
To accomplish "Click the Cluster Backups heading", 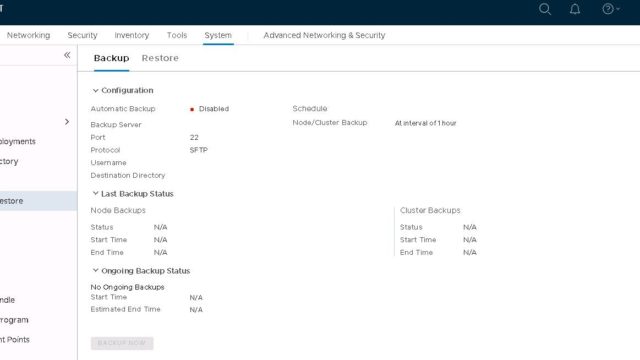I will 430,210.
